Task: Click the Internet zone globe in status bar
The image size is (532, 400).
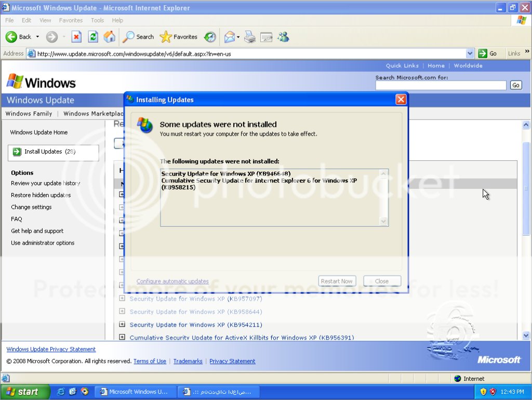Action: click(x=458, y=379)
